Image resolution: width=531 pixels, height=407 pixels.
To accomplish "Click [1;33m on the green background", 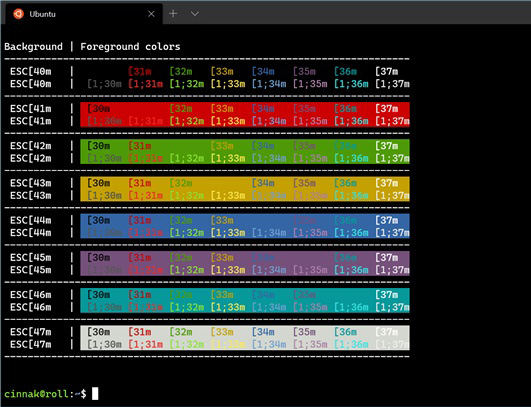I will pyautogui.click(x=228, y=158).
